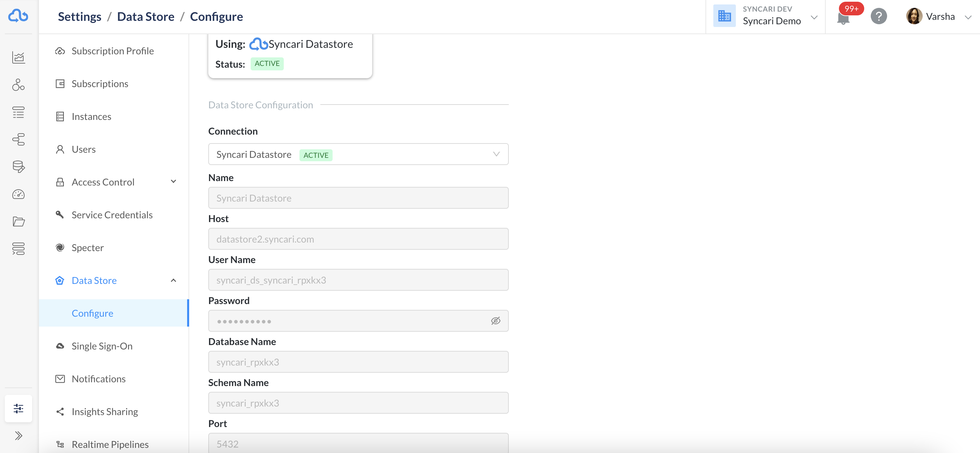Click the Schema Name input field
This screenshot has width=980, height=453.
pyautogui.click(x=358, y=403)
